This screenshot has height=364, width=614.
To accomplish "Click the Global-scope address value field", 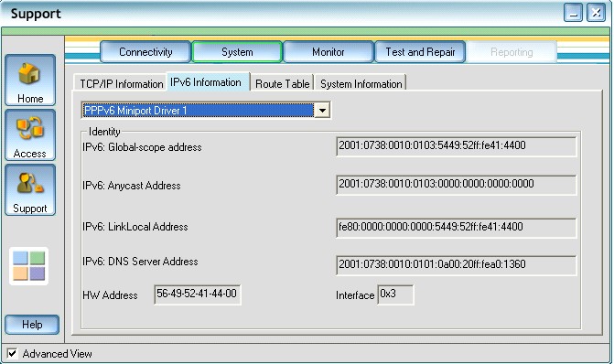I will click(x=457, y=146).
